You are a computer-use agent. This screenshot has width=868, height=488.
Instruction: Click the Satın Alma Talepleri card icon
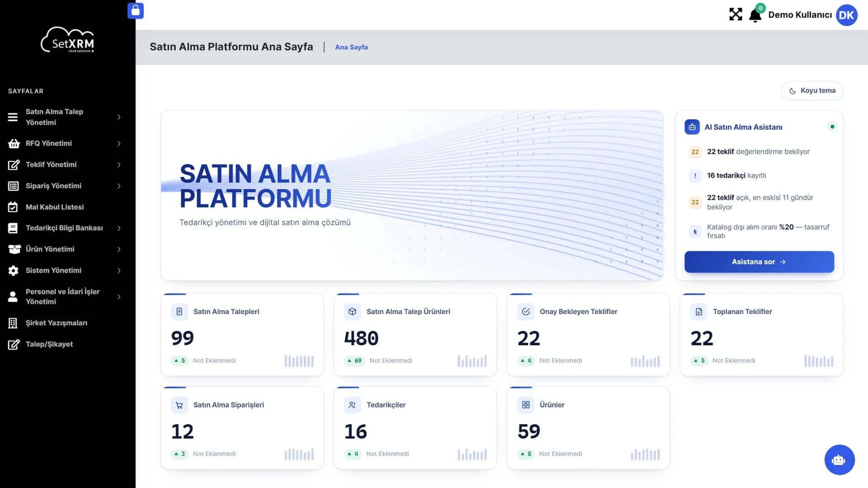click(x=179, y=312)
